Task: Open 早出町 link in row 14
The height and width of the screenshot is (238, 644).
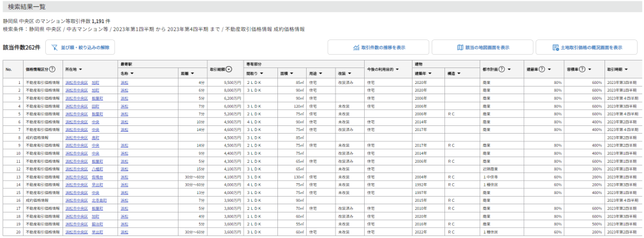Action: coord(98,185)
